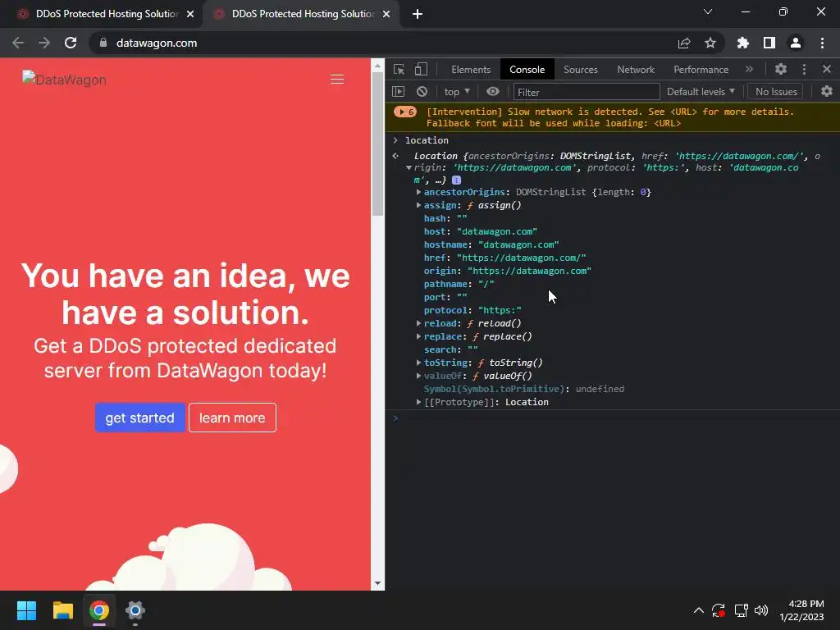The image size is (840, 630).
Task: Share this page icon in address bar
Action: (684, 43)
